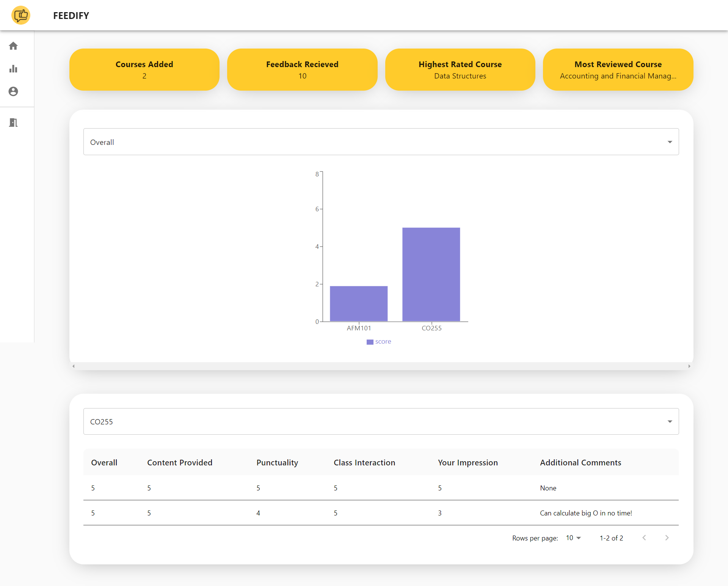
Task: Open the Home sidebar icon
Action: click(13, 46)
